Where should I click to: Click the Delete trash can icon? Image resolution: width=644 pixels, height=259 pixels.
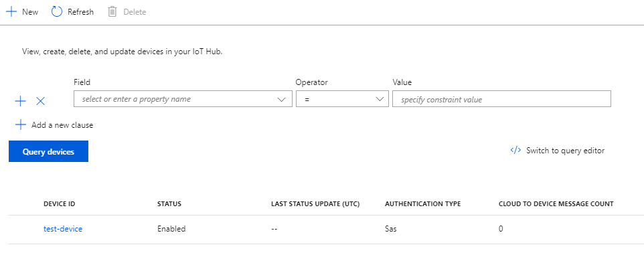112,12
